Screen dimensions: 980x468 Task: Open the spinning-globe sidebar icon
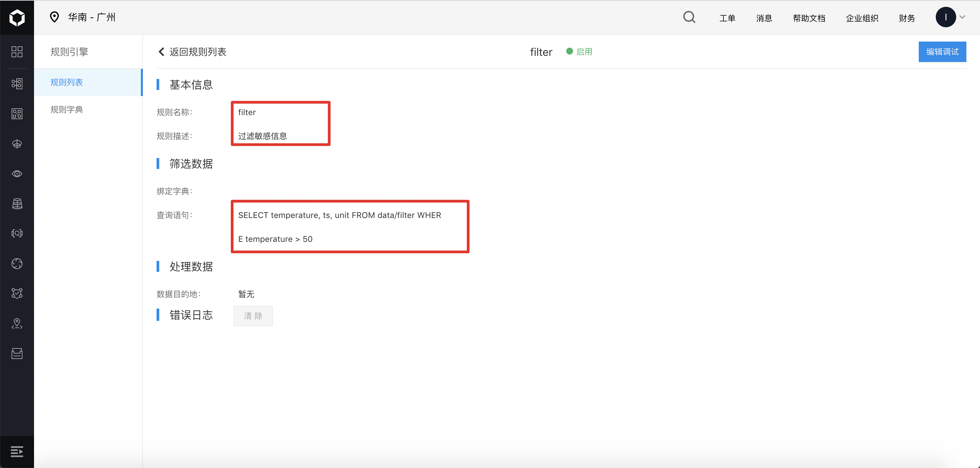tap(17, 264)
